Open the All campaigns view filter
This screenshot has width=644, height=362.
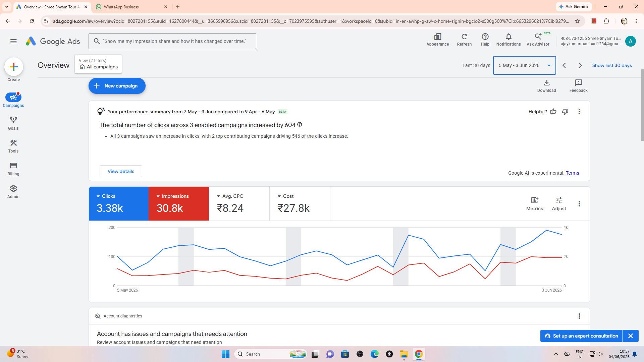click(x=98, y=64)
